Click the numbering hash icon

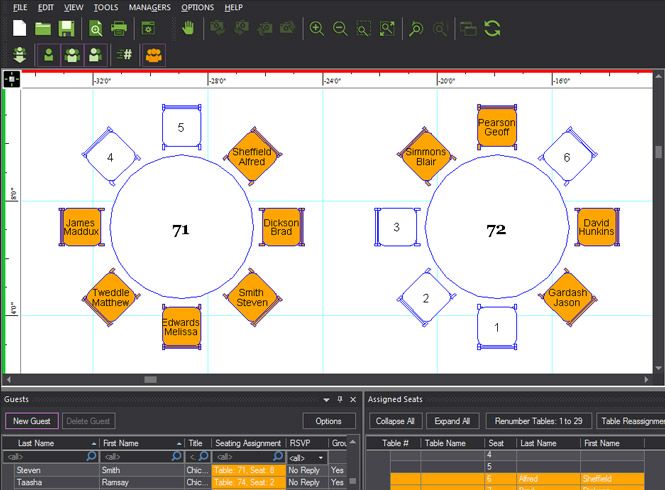[x=124, y=54]
